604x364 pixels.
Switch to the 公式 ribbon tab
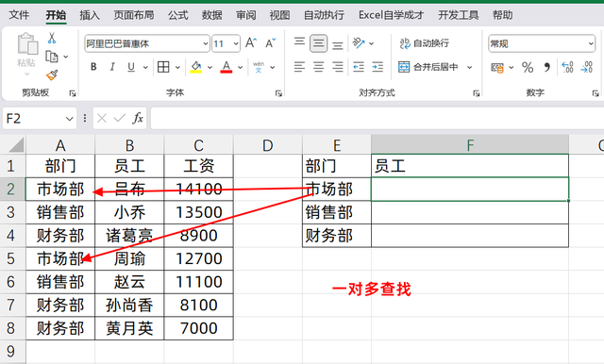point(178,15)
